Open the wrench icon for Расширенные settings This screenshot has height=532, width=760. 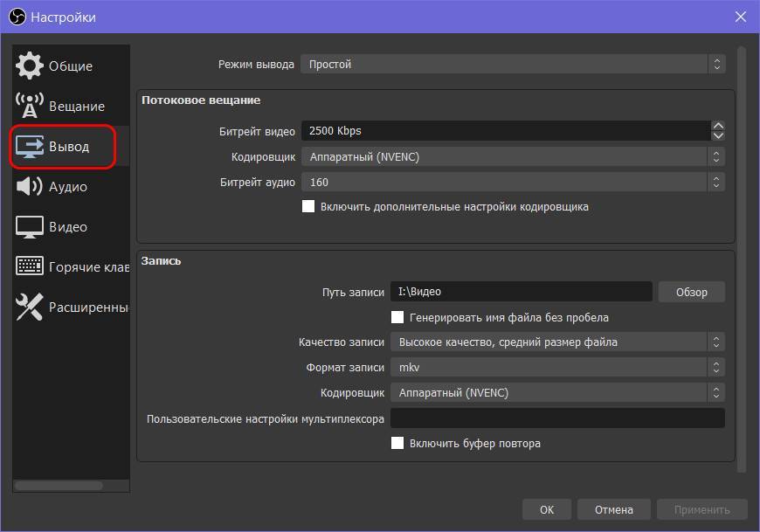coord(30,307)
